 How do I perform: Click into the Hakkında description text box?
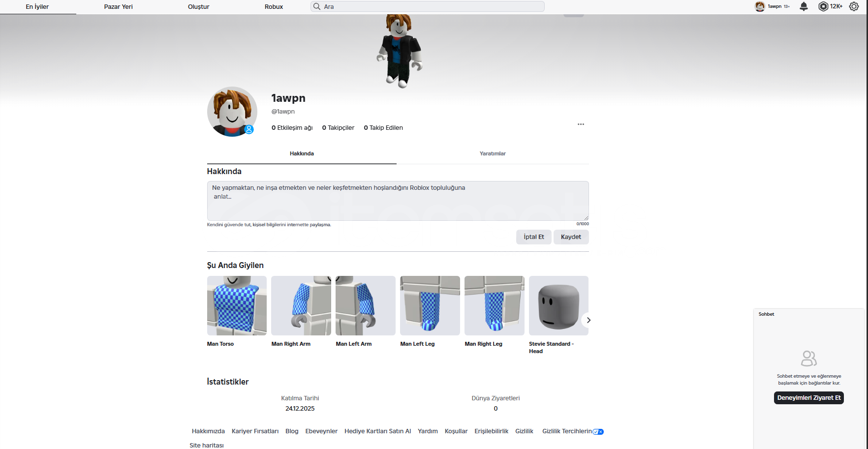tap(398, 201)
